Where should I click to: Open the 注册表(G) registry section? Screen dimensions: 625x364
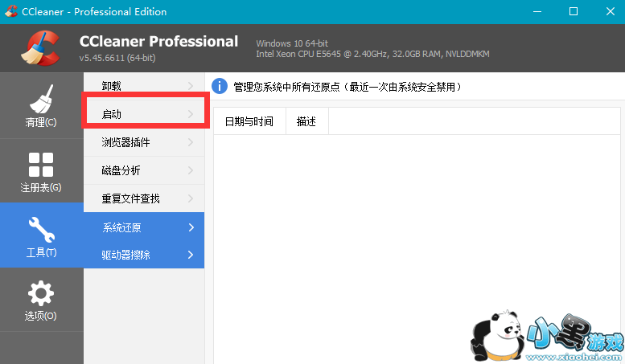pos(42,171)
